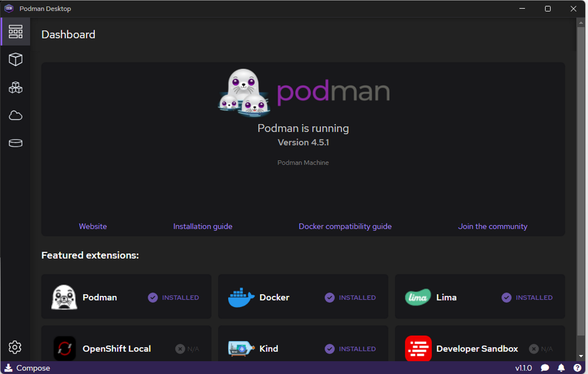The width and height of the screenshot is (588, 374).
Task: Open the Website link
Action: coord(93,226)
